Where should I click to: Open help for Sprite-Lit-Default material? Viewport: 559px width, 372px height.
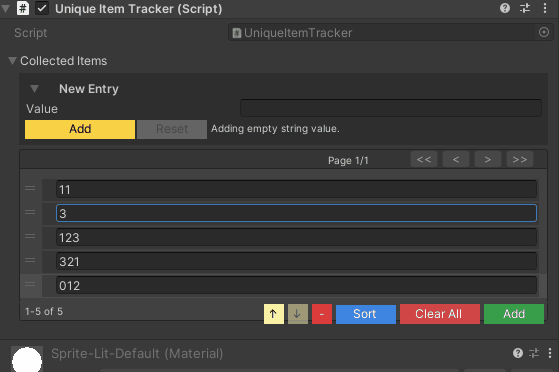pos(518,353)
